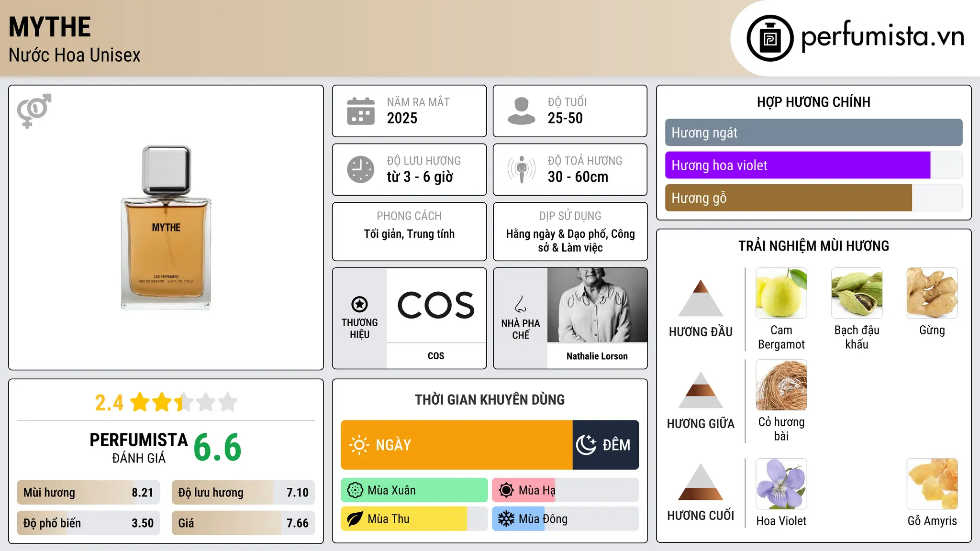Click the green 6.6 Perfumista score
This screenshot has height=551, width=980.
pos(218,447)
